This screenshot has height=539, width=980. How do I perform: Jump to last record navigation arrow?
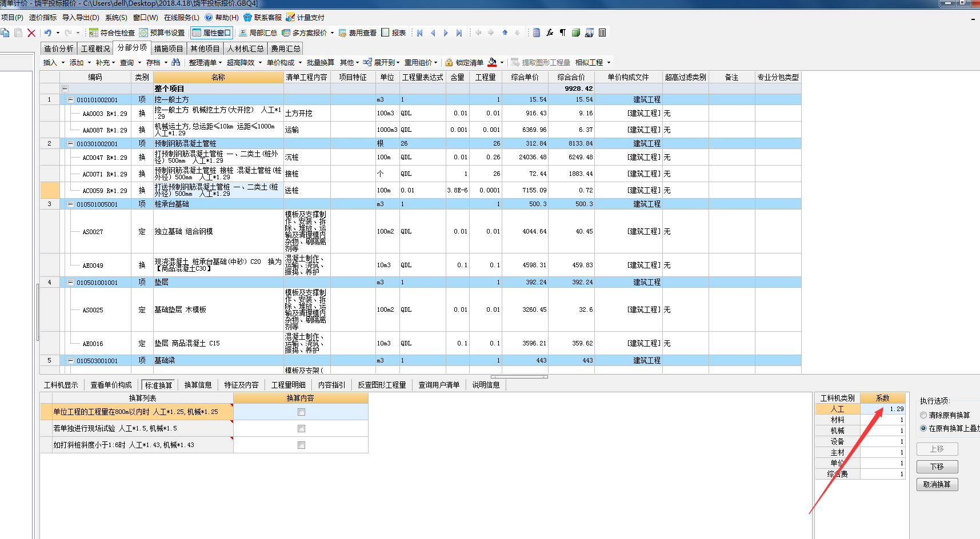click(459, 33)
